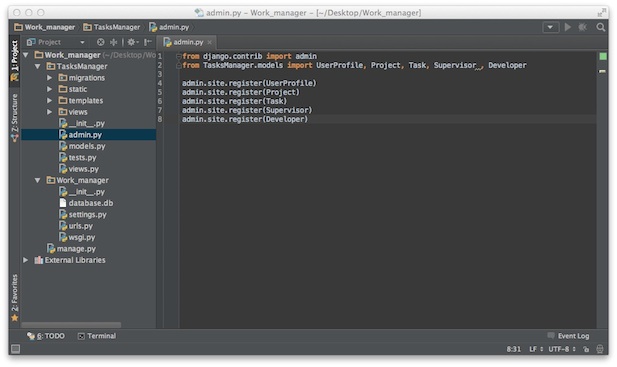Click TasksManager breadcrumb in navigation bar

112,27
